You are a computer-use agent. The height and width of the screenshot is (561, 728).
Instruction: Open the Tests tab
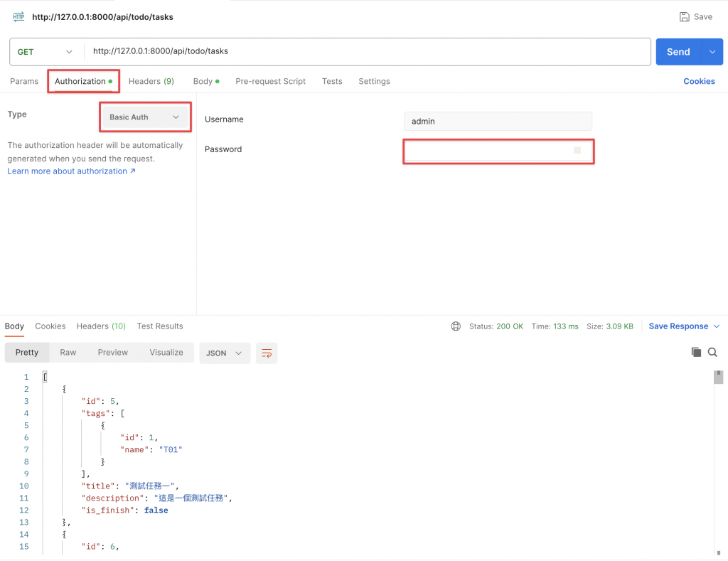coord(332,81)
